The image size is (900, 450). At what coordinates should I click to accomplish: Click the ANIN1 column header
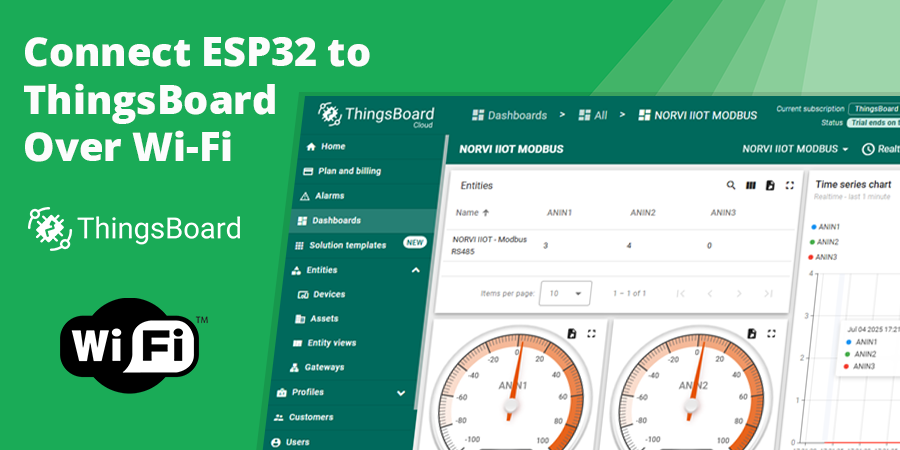[559, 212]
